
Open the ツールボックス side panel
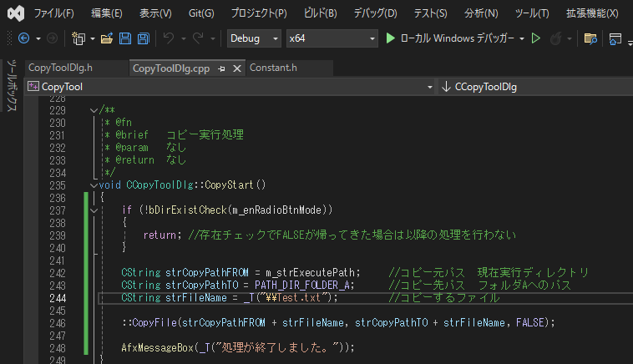click(x=11, y=85)
